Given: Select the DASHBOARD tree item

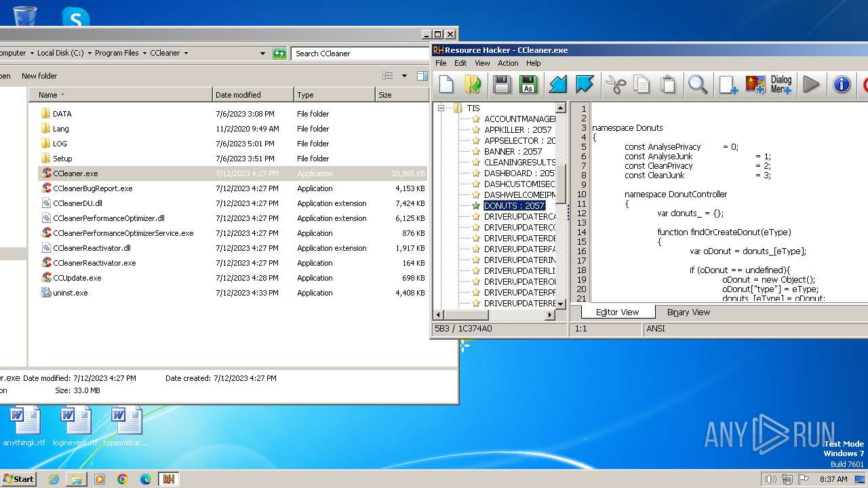Looking at the screenshot, I should (x=519, y=173).
